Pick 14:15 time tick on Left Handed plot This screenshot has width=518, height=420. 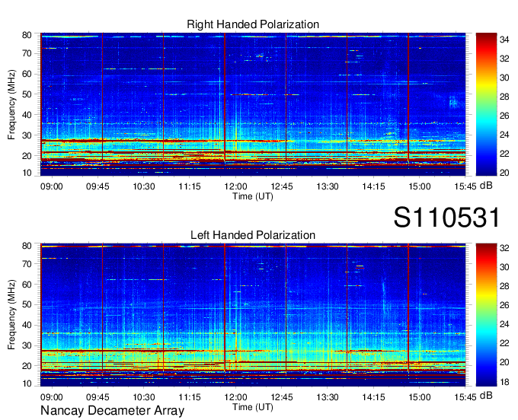(373, 397)
